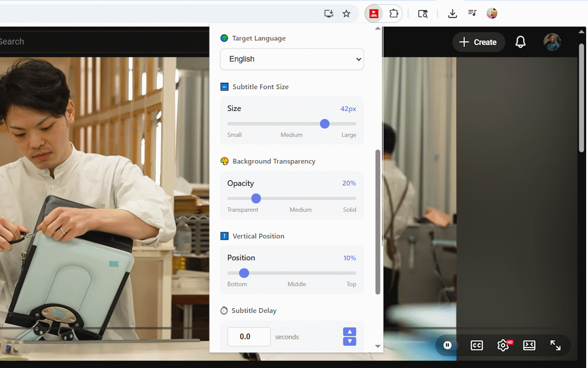The image size is (588, 368).
Task: Open the browser Extensions puzzle icon
Action: (x=394, y=14)
